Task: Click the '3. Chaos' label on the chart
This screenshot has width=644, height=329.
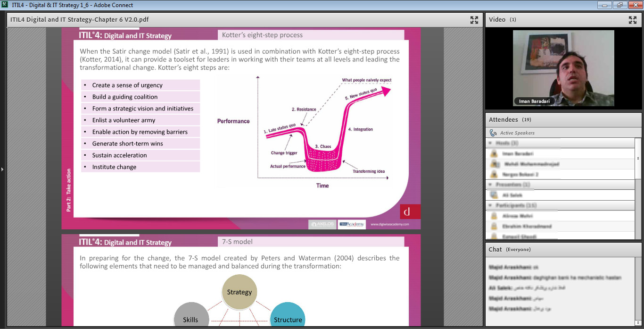Action: [323, 147]
